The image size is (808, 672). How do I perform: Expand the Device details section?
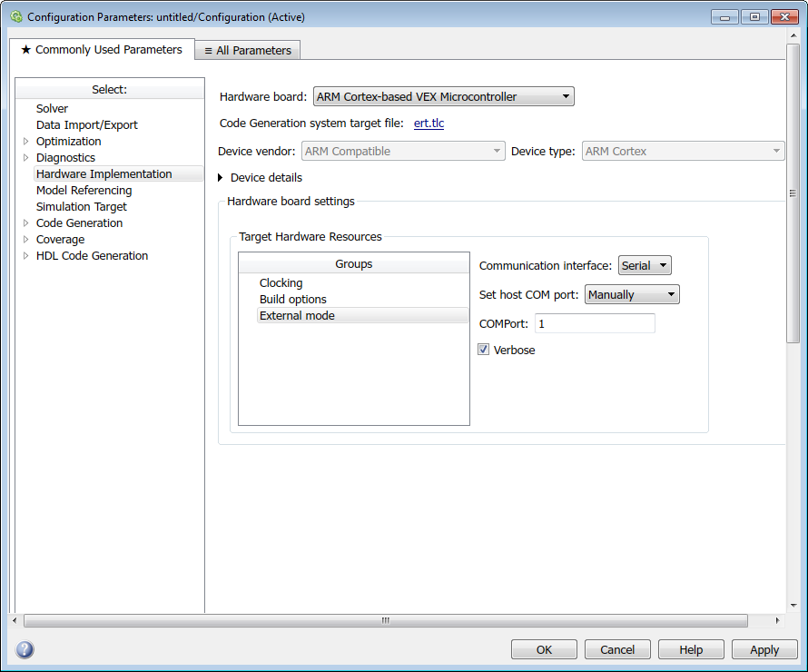221,178
